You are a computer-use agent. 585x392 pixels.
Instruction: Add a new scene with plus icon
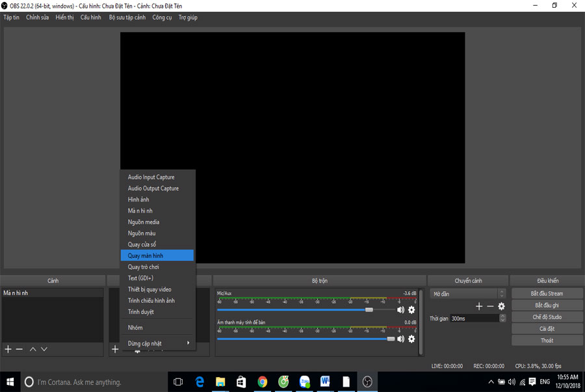(8, 350)
